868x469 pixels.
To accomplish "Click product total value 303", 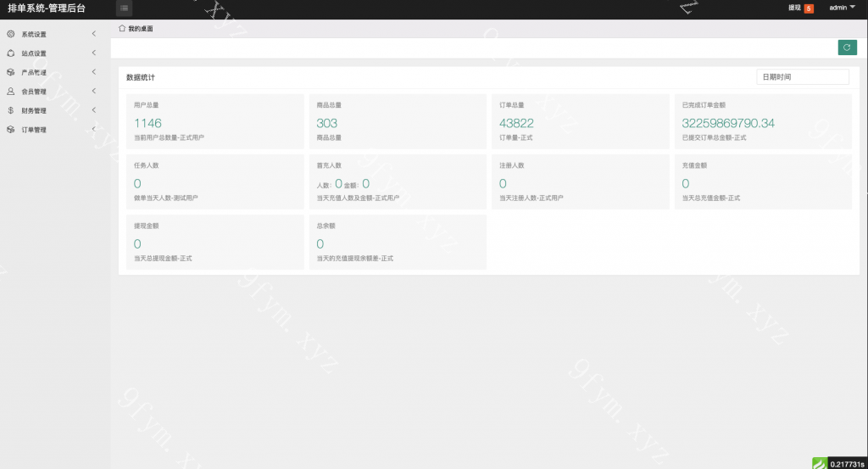I will coord(326,123).
